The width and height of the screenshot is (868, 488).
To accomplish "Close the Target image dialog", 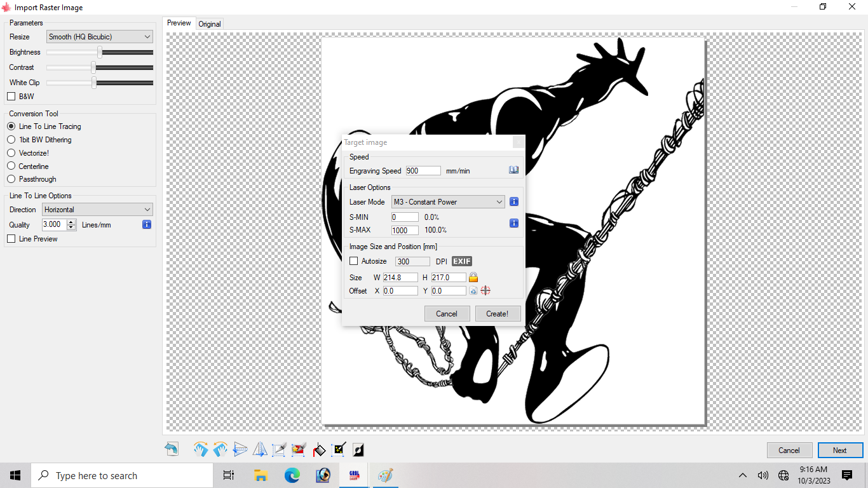I will [x=519, y=142].
